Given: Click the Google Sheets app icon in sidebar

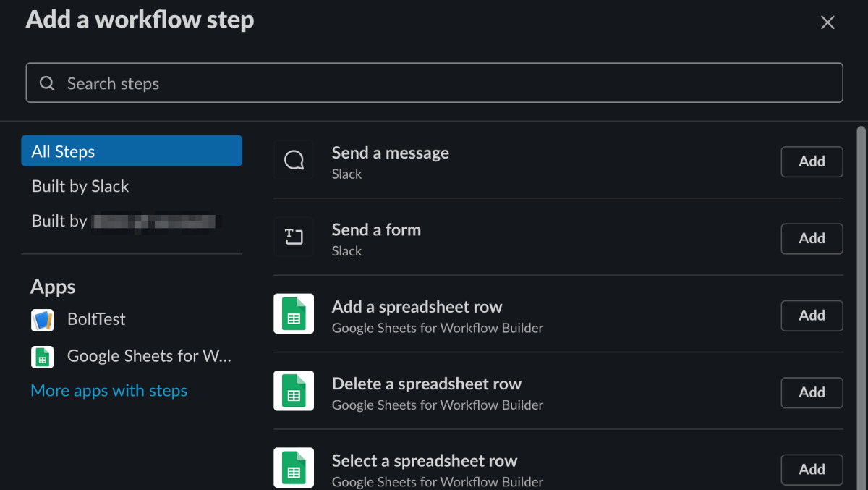Looking at the screenshot, I should pyautogui.click(x=42, y=356).
